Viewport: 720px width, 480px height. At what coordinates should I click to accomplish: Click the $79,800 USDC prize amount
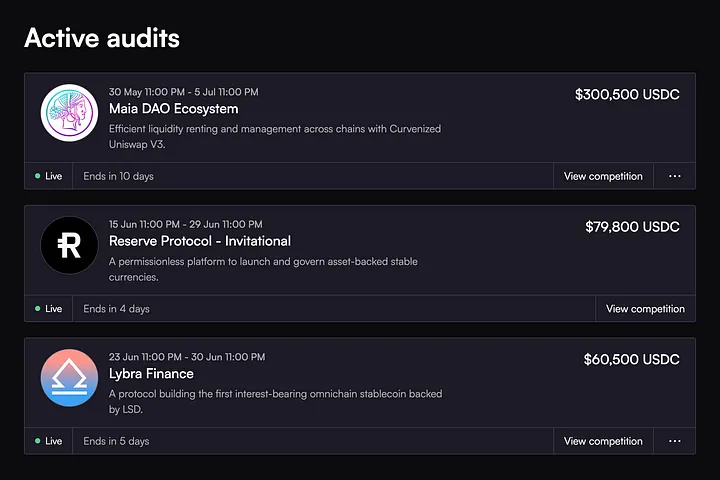tap(632, 227)
